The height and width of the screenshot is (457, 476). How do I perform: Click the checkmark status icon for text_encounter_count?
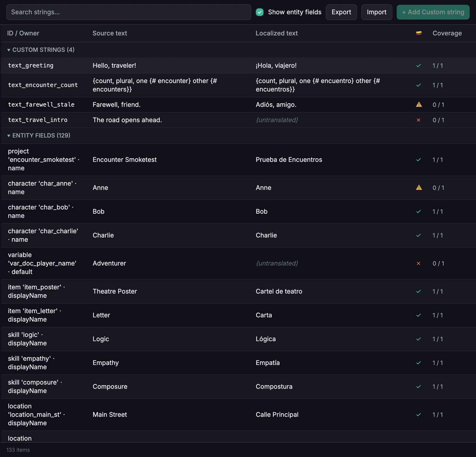(419, 85)
